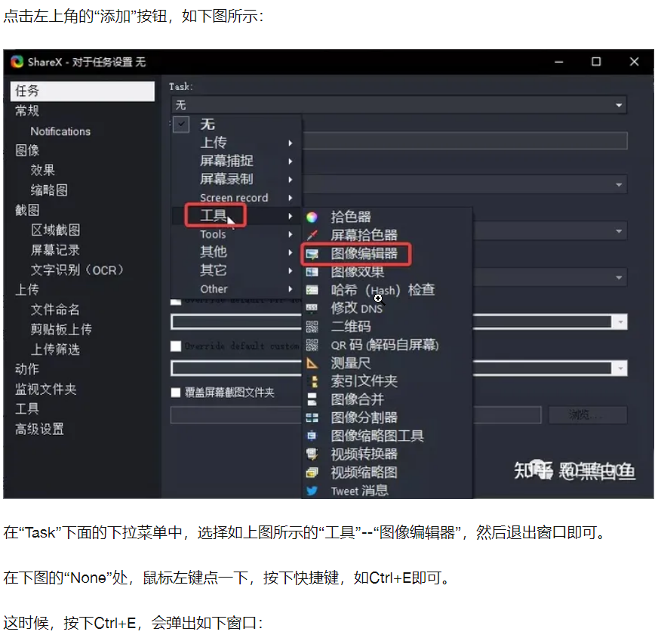
Task: Select 任务 in the left sidebar
Action: pos(82,91)
